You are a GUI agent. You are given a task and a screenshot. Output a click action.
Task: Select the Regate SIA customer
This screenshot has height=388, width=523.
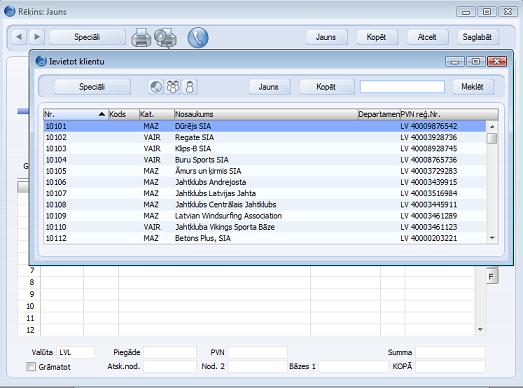click(x=265, y=137)
